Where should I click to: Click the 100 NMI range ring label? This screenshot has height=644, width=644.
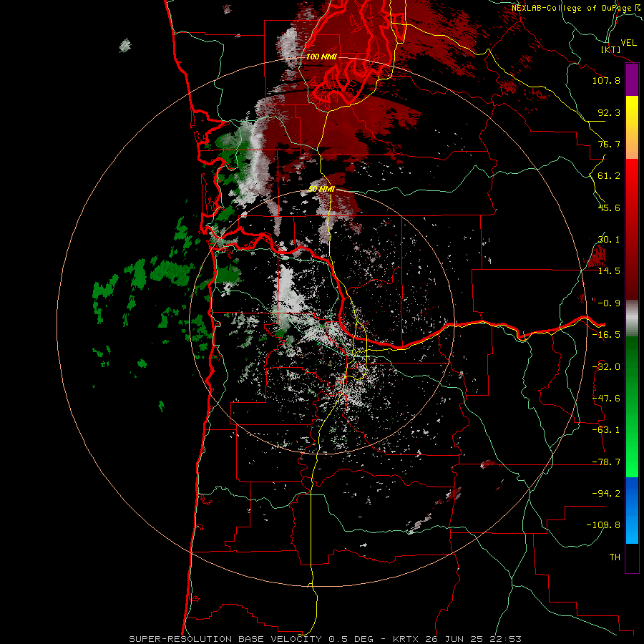[x=321, y=57]
